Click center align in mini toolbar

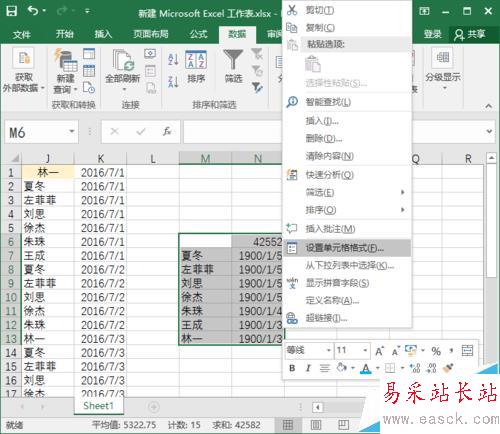pos(324,368)
